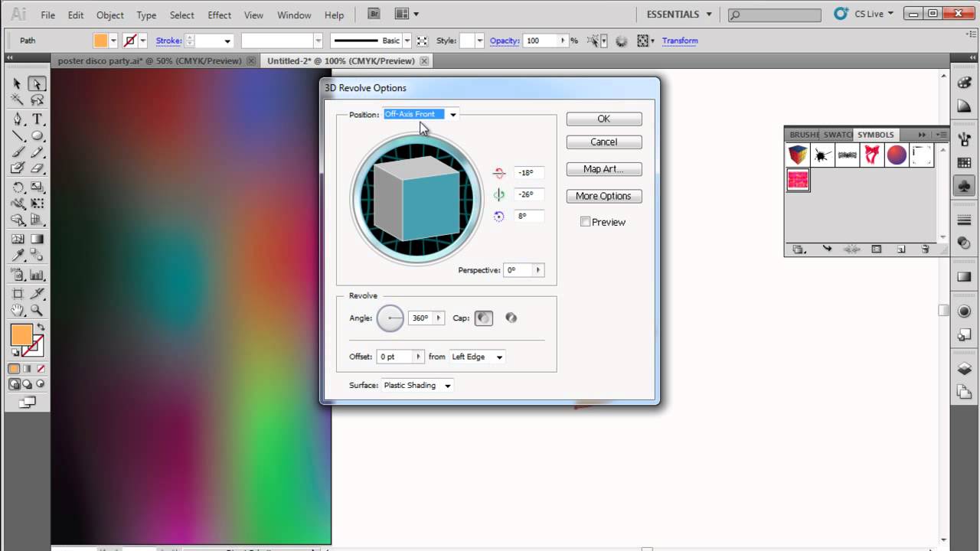Select the Lasso tool
The image size is (980, 551).
pos(37,100)
